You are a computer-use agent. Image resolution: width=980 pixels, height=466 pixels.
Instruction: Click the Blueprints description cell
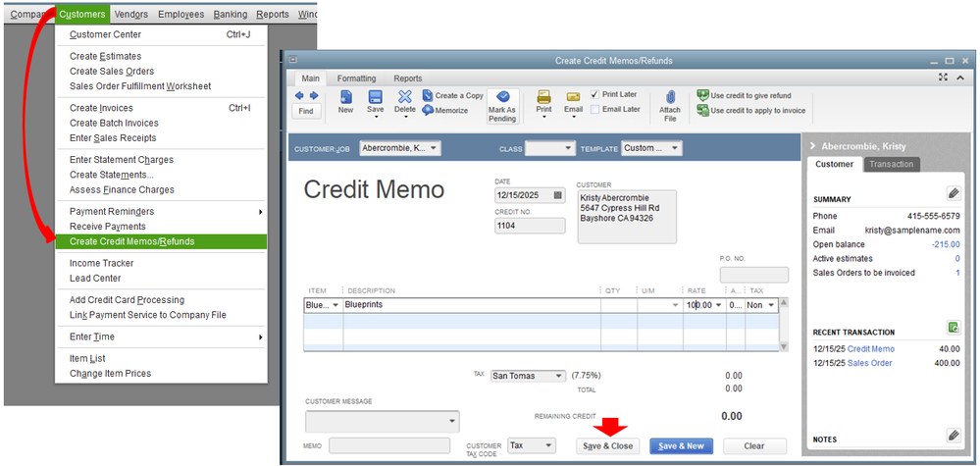(x=472, y=305)
